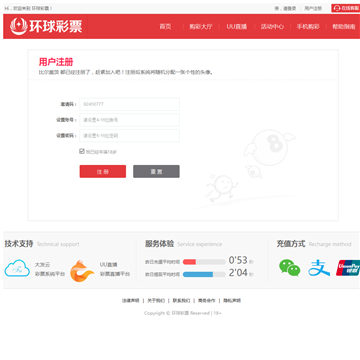Open the 活动中心 menu item
The image size is (360, 360).
click(x=272, y=27)
